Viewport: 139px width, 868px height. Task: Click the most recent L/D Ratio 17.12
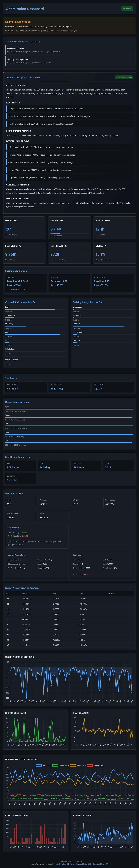(75, 504)
